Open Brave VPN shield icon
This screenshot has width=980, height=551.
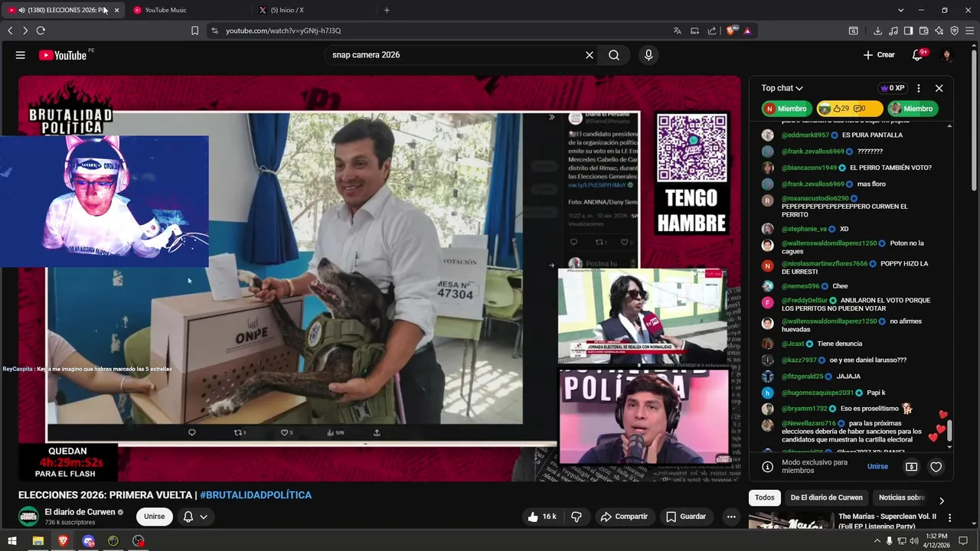point(954,31)
